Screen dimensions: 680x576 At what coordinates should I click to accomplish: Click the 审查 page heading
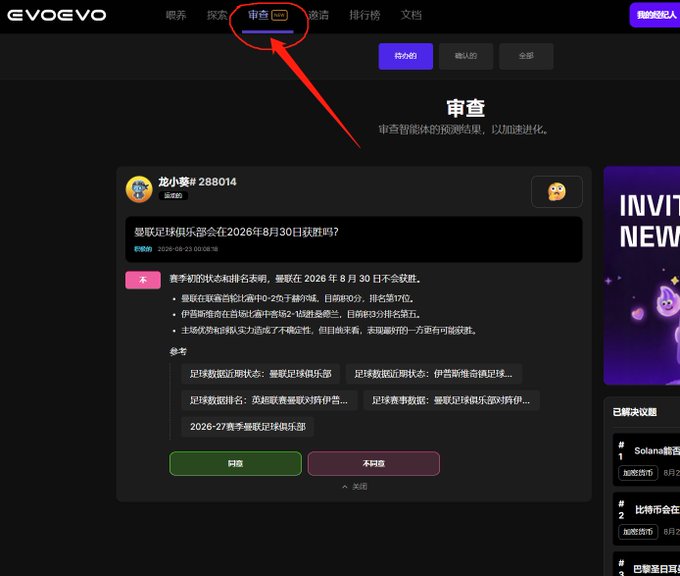click(x=466, y=108)
